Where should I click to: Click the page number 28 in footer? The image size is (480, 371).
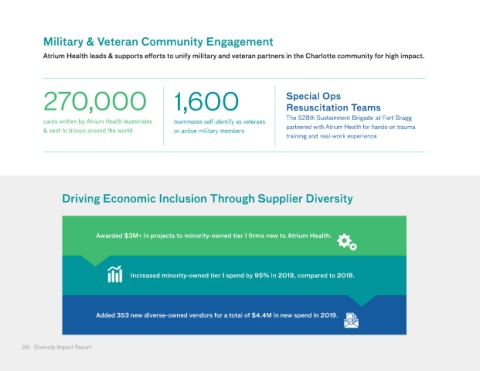[25, 347]
